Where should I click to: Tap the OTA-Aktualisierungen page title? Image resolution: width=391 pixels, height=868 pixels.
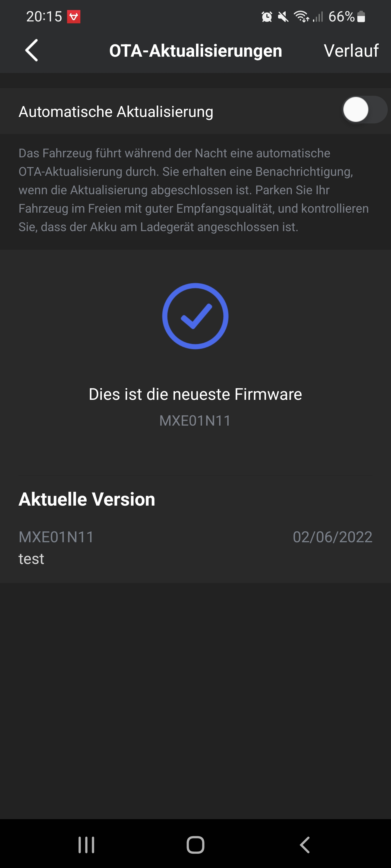point(196,51)
